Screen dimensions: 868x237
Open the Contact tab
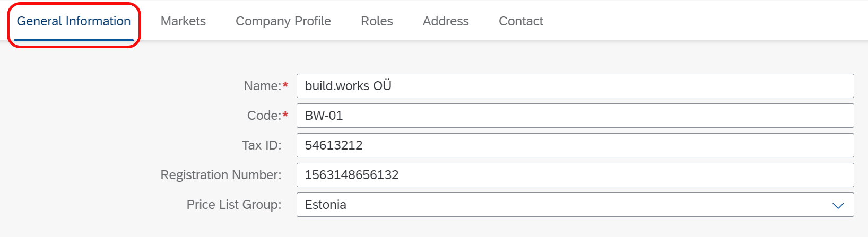521,21
